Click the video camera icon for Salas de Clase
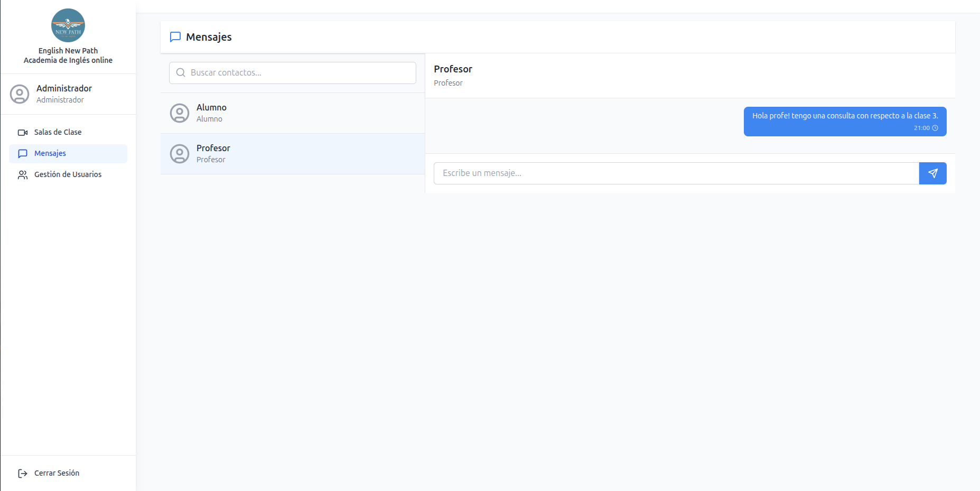This screenshot has height=491, width=980. (x=23, y=133)
